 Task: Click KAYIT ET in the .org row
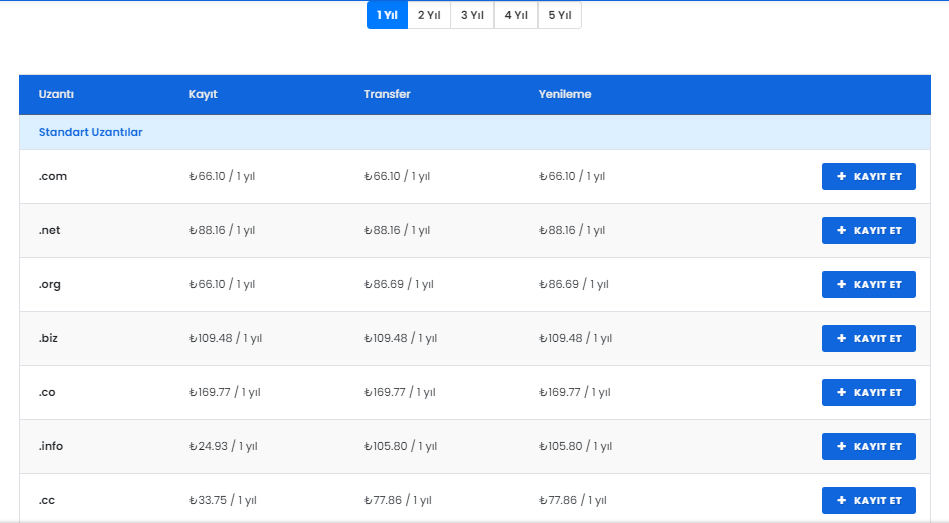[868, 284]
